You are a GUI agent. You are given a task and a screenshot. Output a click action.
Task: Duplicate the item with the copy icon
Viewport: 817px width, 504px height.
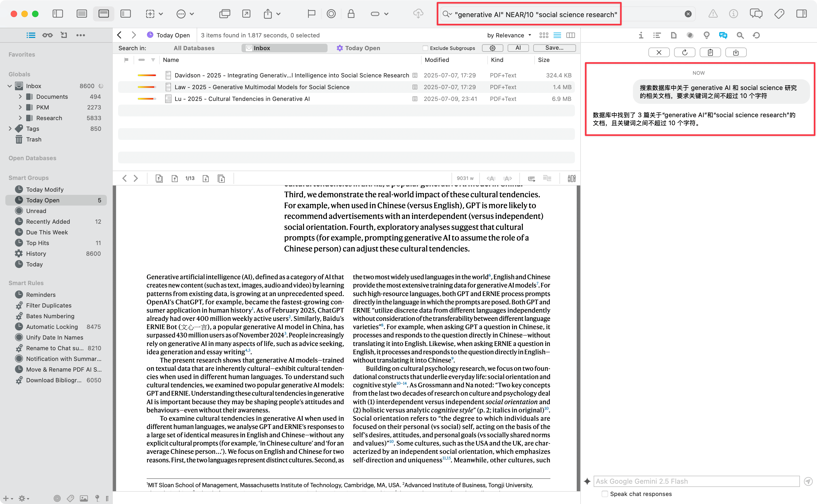225,14
